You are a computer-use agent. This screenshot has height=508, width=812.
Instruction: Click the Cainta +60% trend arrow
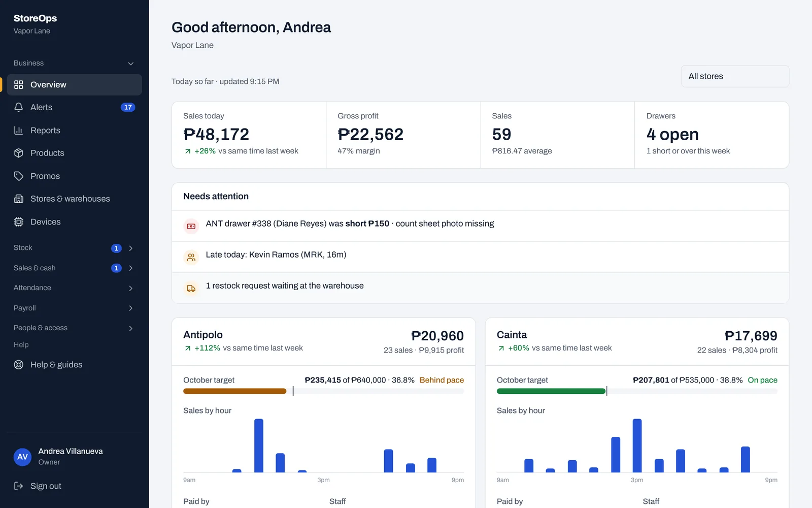pos(501,348)
